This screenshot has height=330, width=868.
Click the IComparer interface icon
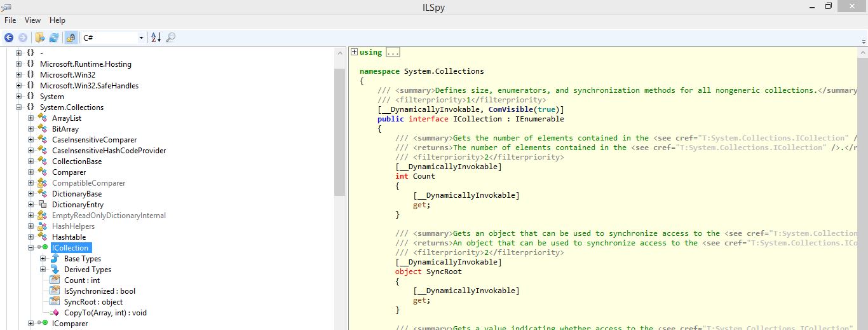(x=43, y=323)
